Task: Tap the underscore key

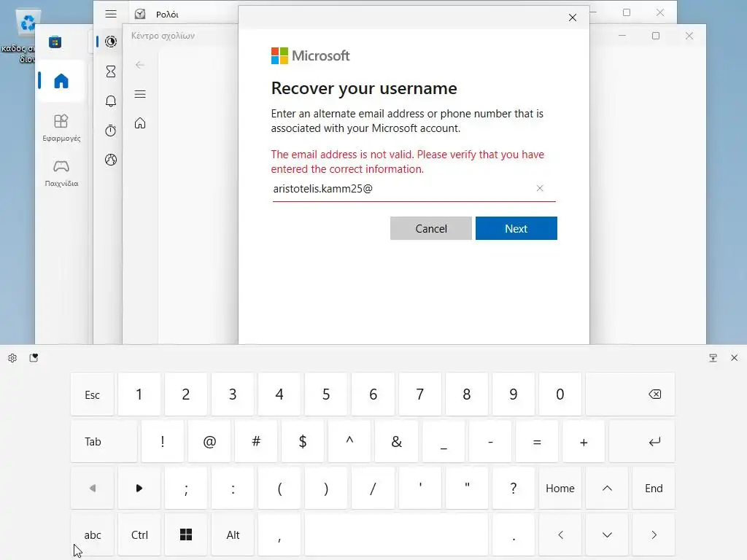Action: (x=443, y=441)
